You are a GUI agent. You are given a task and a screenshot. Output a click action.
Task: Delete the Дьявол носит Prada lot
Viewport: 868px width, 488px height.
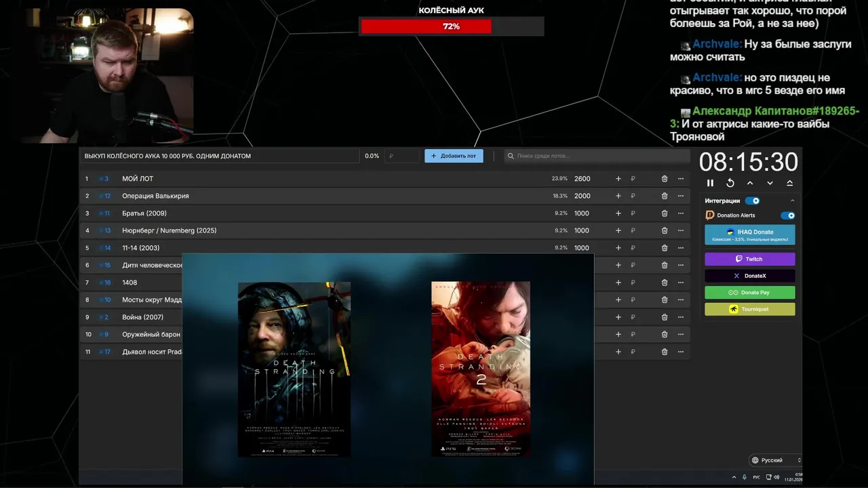pyautogui.click(x=665, y=352)
